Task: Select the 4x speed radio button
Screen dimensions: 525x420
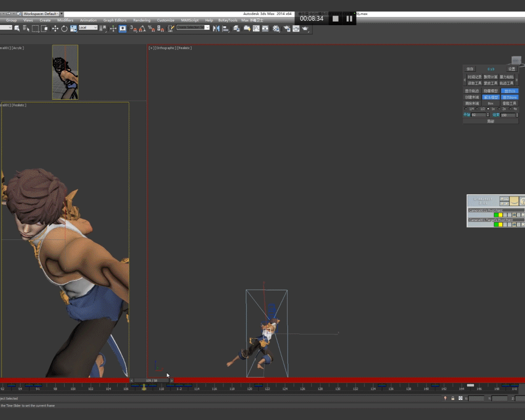Action: click(511, 109)
